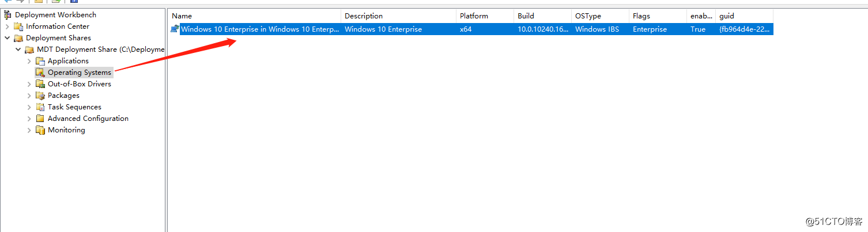This screenshot has height=232, width=868.
Task: Click the Packages folder icon
Action: 40,96
